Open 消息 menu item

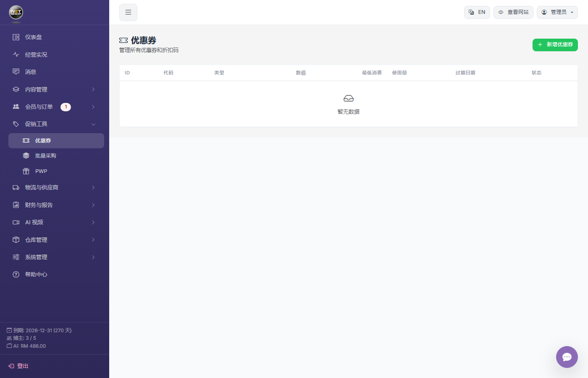coord(56,72)
